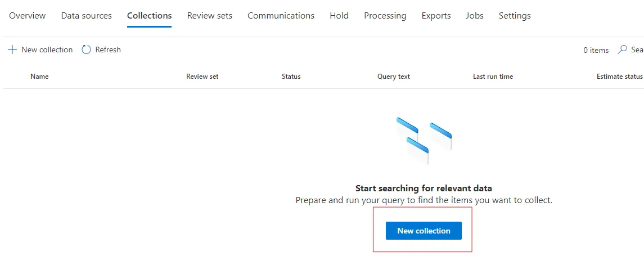Sort by the Status column header
The width and height of the screenshot is (644, 265).
click(291, 77)
